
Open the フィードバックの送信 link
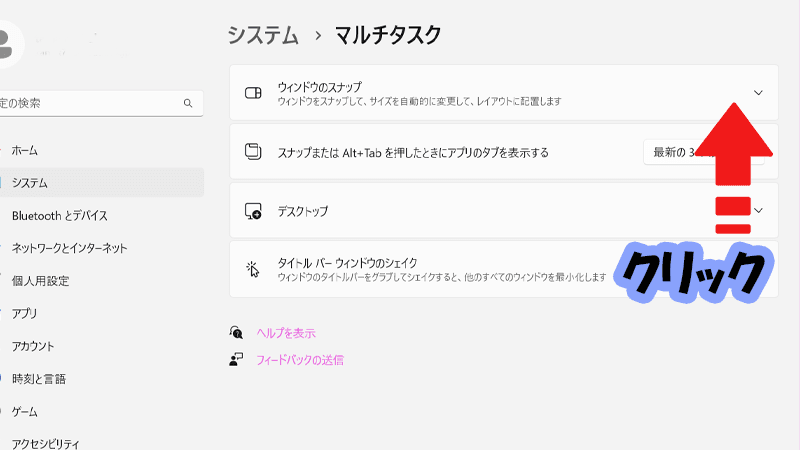pyautogui.click(x=300, y=360)
